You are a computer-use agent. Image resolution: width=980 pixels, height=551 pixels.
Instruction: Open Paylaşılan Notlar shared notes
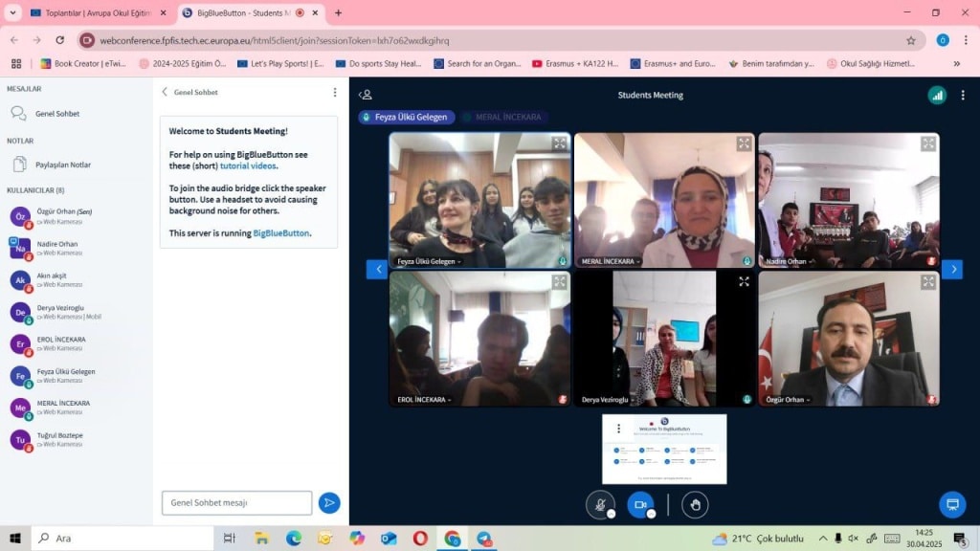pyautogui.click(x=62, y=165)
